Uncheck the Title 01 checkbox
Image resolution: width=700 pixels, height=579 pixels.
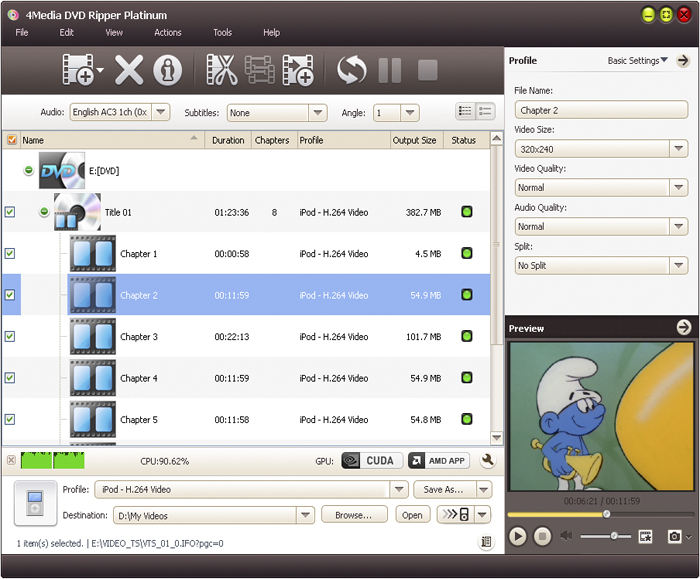click(x=10, y=212)
